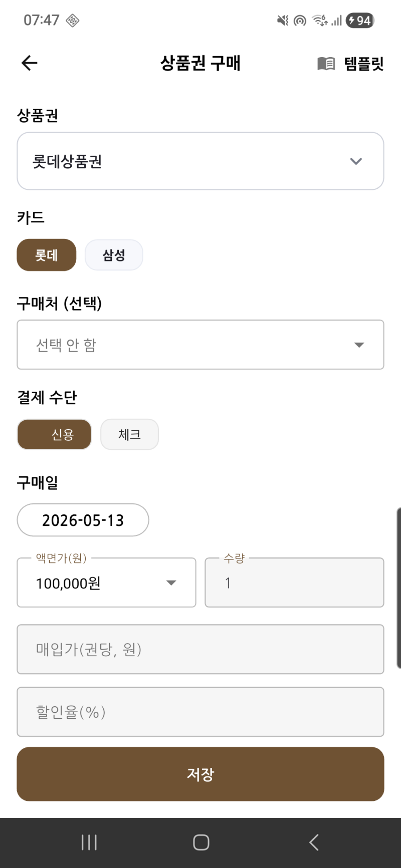
Task: Expand the 롯데상품권 voucher dropdown
Action: point(200,161)
